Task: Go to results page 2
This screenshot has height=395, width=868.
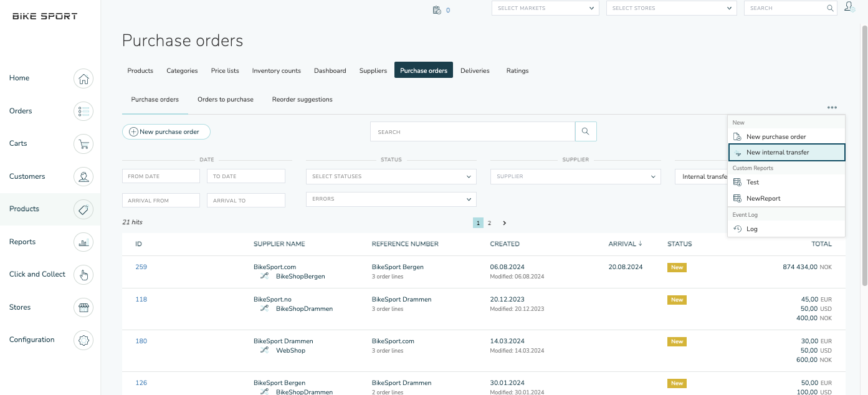Action: pyautogui.click(x=490, y=223)
